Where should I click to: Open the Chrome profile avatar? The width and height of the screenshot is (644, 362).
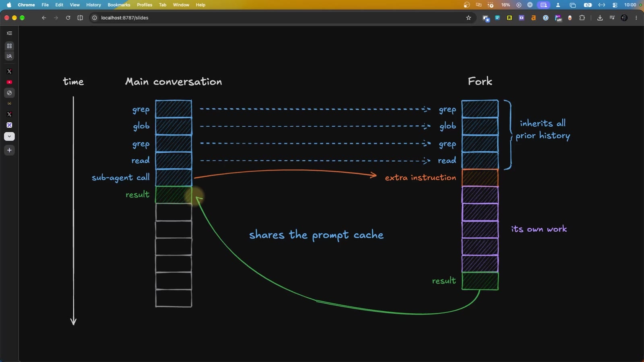click(624, 18)
